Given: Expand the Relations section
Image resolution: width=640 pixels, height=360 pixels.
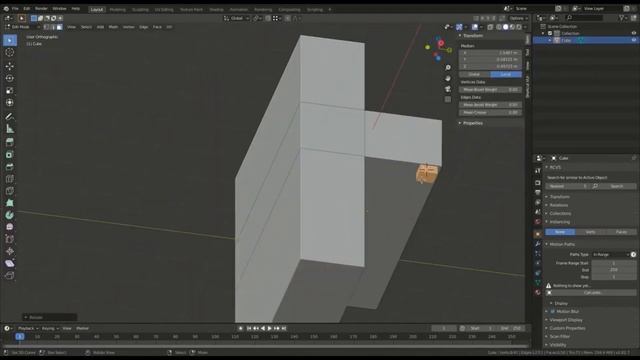Looking at the screenshot, I should [x=558, y=205].
